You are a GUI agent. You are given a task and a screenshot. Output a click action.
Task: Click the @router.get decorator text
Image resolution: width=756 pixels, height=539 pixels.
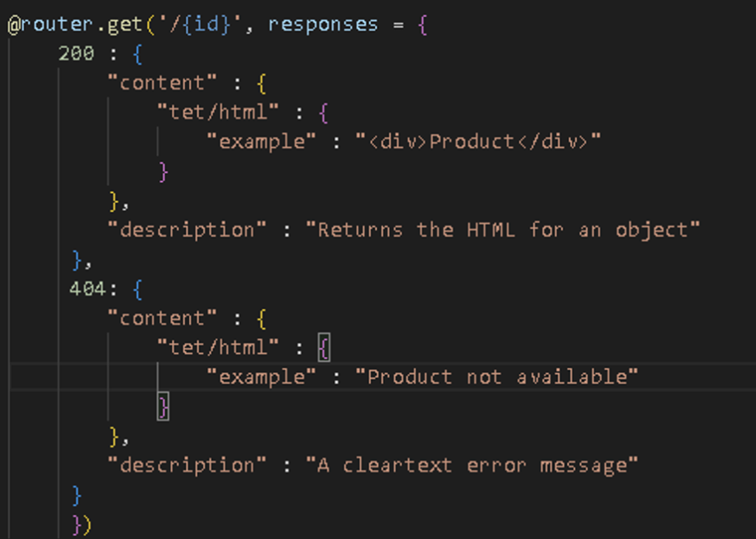64,24
